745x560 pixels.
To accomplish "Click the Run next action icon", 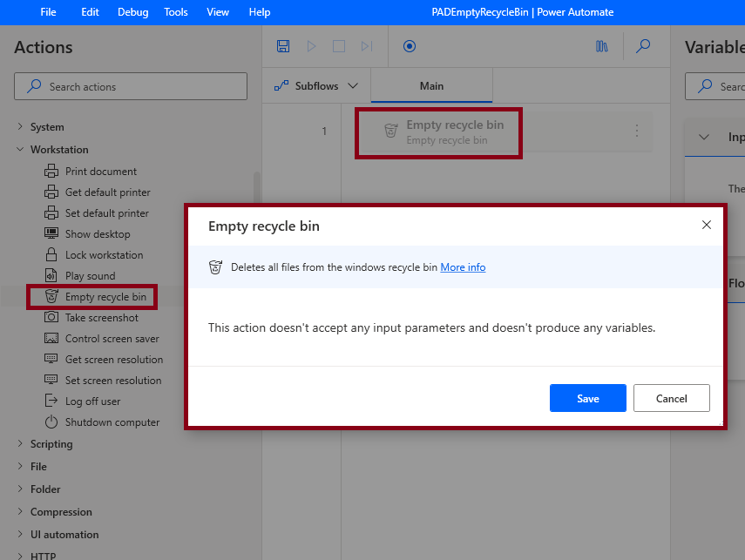I will 367,46.
